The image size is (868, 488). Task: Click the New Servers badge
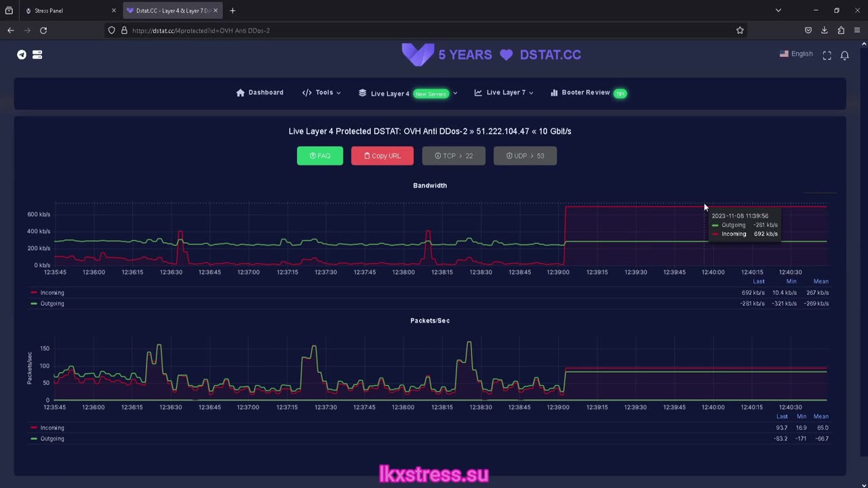431,94
